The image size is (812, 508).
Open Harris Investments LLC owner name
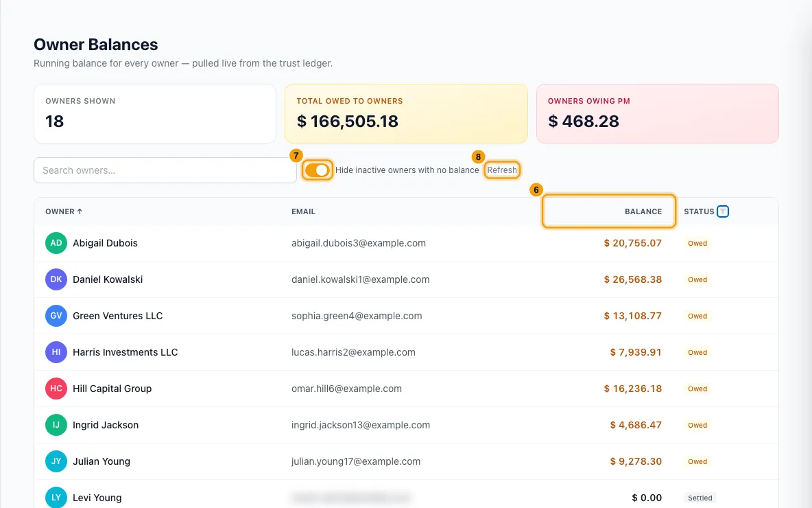tap(126, 352)
